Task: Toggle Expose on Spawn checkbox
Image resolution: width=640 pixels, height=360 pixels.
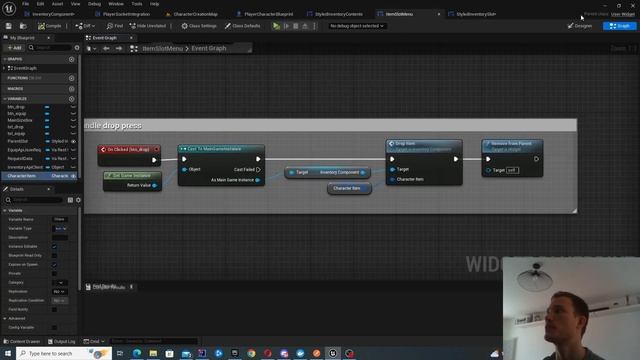Action: coord(54,264)
